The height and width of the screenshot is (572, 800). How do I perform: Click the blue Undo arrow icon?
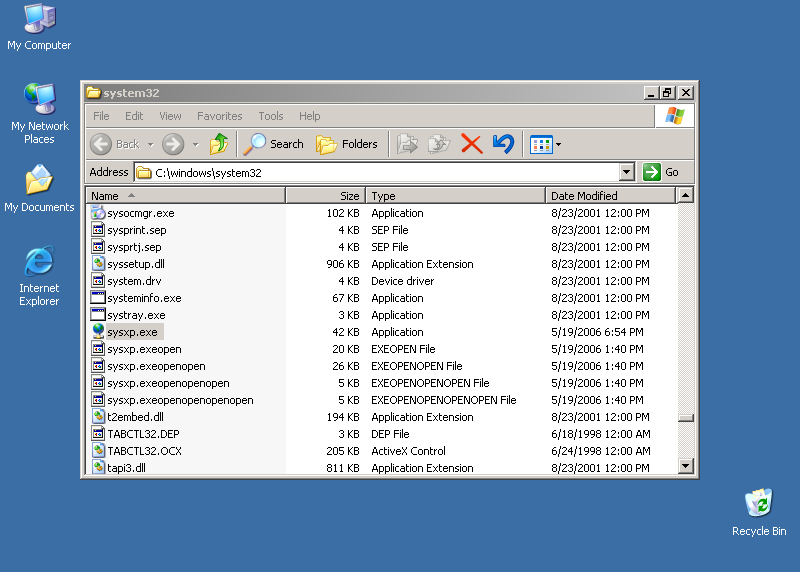click(504, 144)
